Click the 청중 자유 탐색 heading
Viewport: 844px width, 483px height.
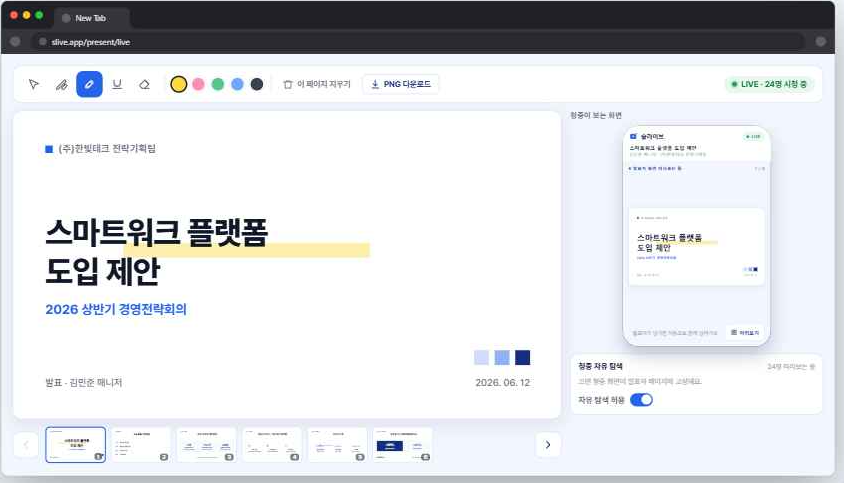(600, 366)
